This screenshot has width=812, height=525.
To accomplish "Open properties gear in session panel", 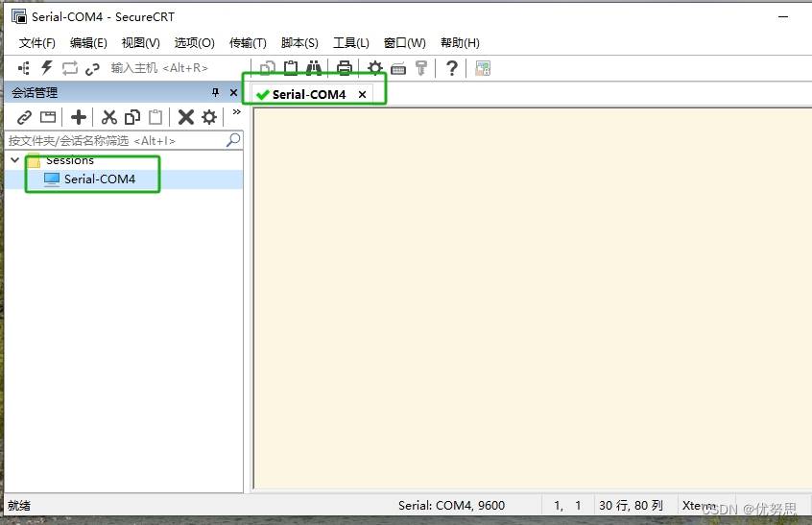I will 209,117.
